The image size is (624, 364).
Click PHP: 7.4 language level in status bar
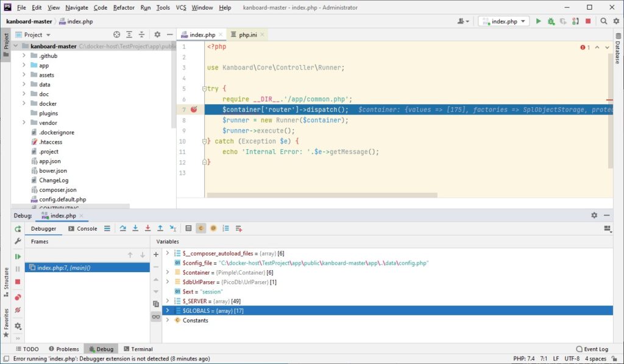coord(523,359)
